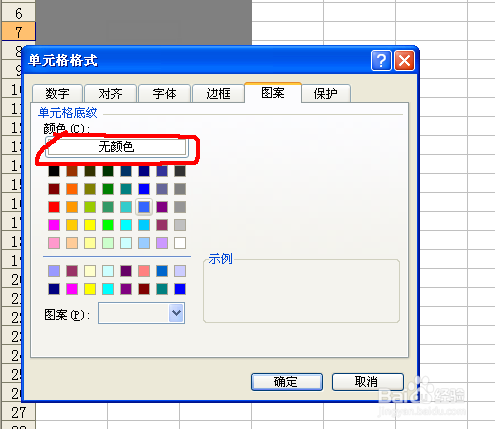Expand the 图案(P) pattern dropdown
The width and height of the screenshot is (495, 429).
[176, 313]
